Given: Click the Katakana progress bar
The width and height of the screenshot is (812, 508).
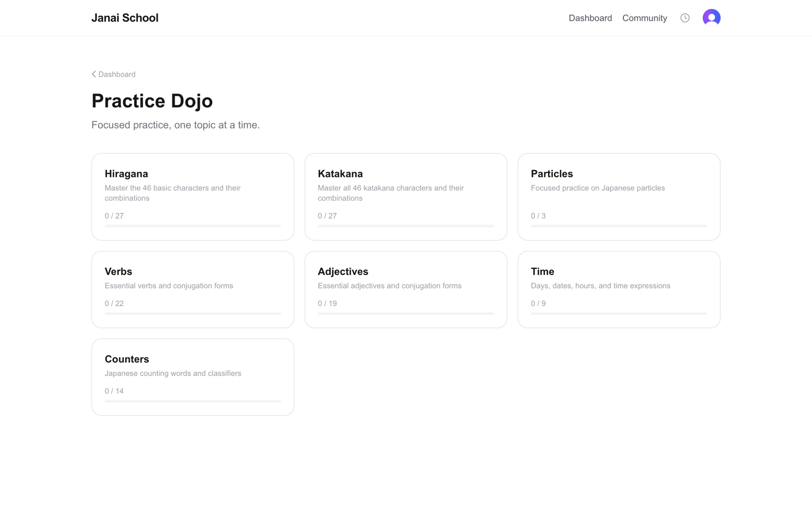Looking at the screenshot, I should click(x=406, y=226).
